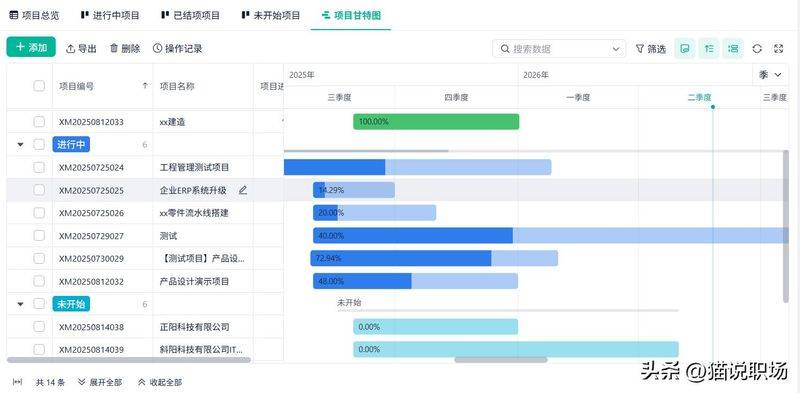The height and width of the screenshot is (393, 800).
Task: Check the row XM20250725026 checkbox
Action: coord(39,213)
